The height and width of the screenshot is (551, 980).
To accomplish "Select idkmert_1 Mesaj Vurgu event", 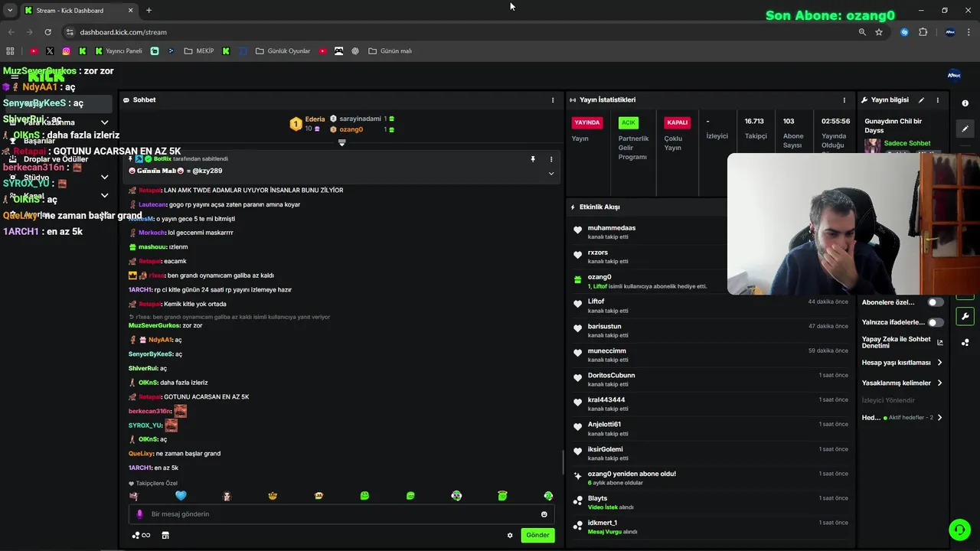I will tap(710, 527).
